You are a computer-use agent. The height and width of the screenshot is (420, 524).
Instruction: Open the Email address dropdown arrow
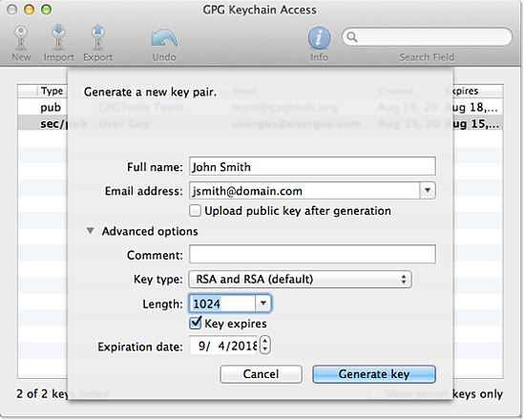[x=428, y=191]
